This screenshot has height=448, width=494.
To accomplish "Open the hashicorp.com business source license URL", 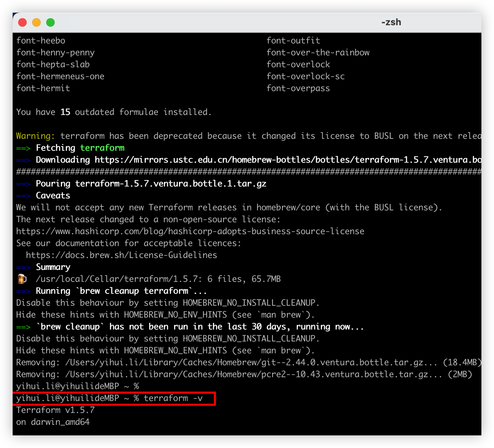I will tap(190, 231).
